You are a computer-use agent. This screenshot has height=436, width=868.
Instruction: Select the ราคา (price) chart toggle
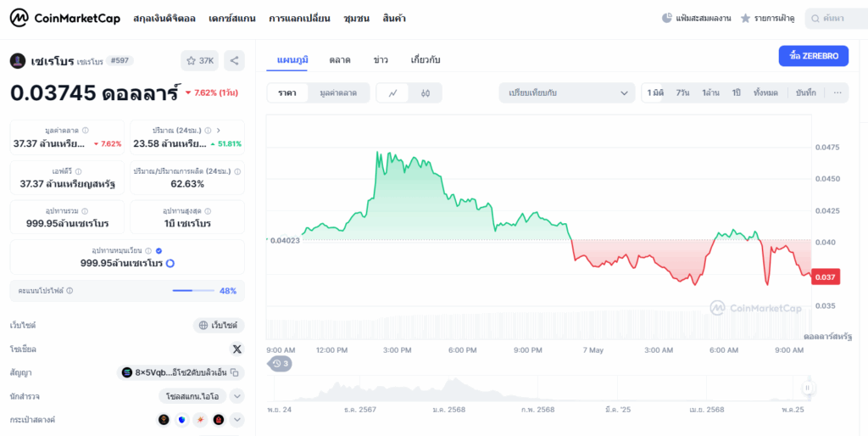(287, 92)
